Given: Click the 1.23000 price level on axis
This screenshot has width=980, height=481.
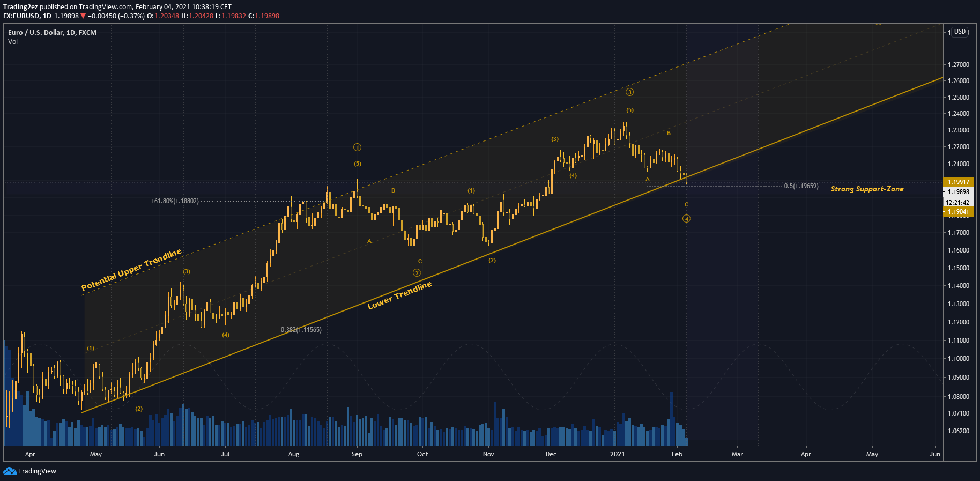Looking at the screenshot, I should point(959,130).
